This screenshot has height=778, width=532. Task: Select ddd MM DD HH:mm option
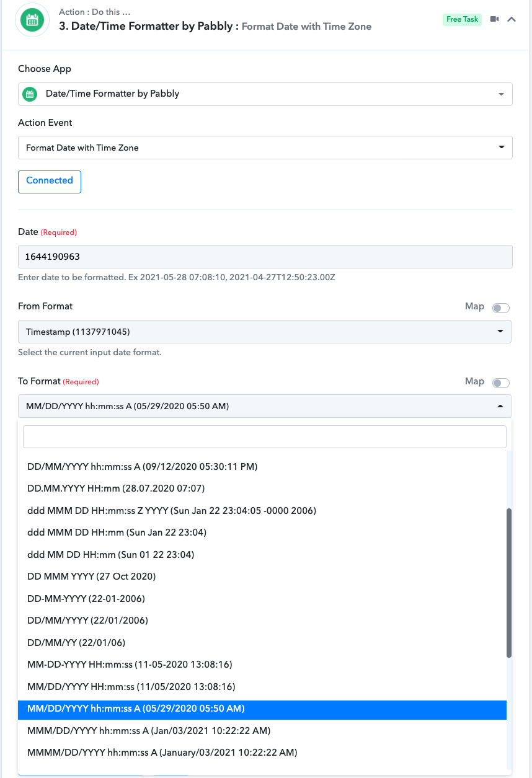tap(262, 555)
